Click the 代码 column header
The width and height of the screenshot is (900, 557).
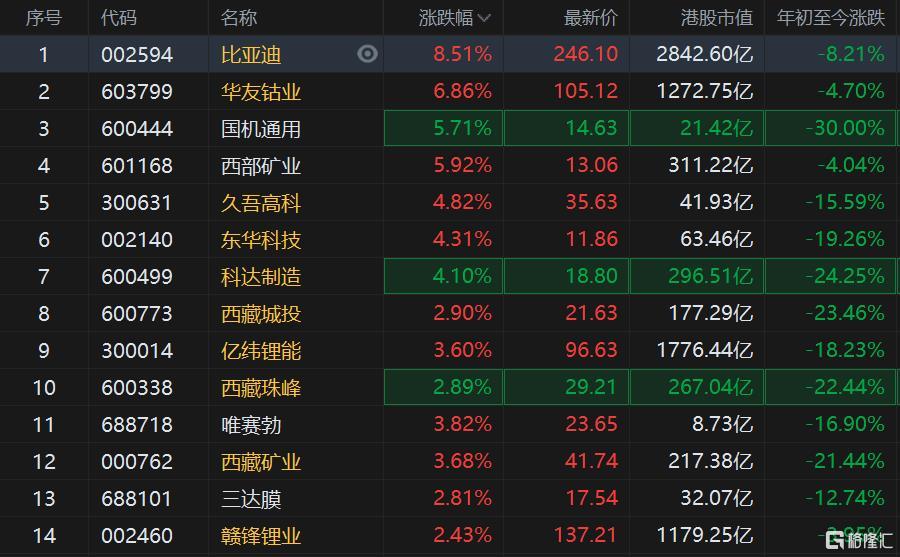click(119, 18)
